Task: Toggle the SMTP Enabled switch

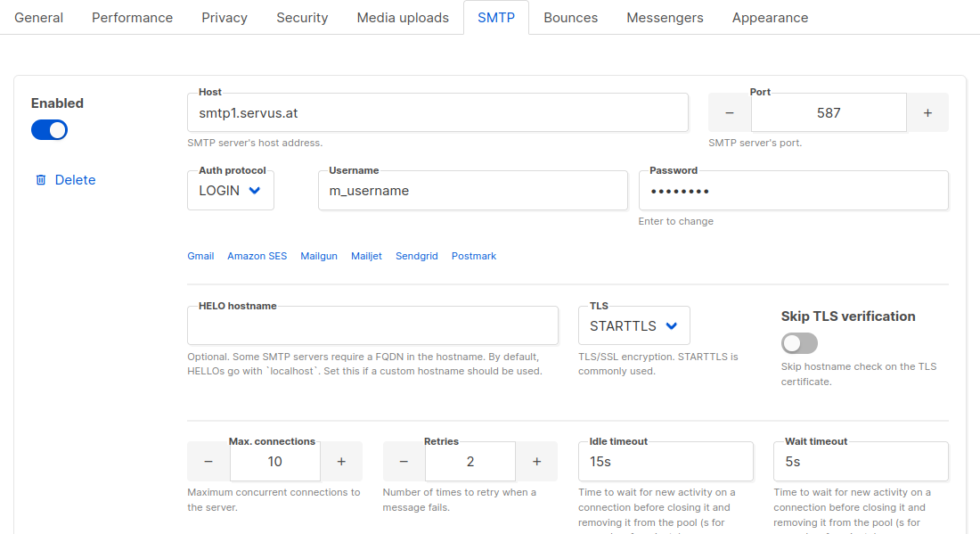Action: [49, 130]
